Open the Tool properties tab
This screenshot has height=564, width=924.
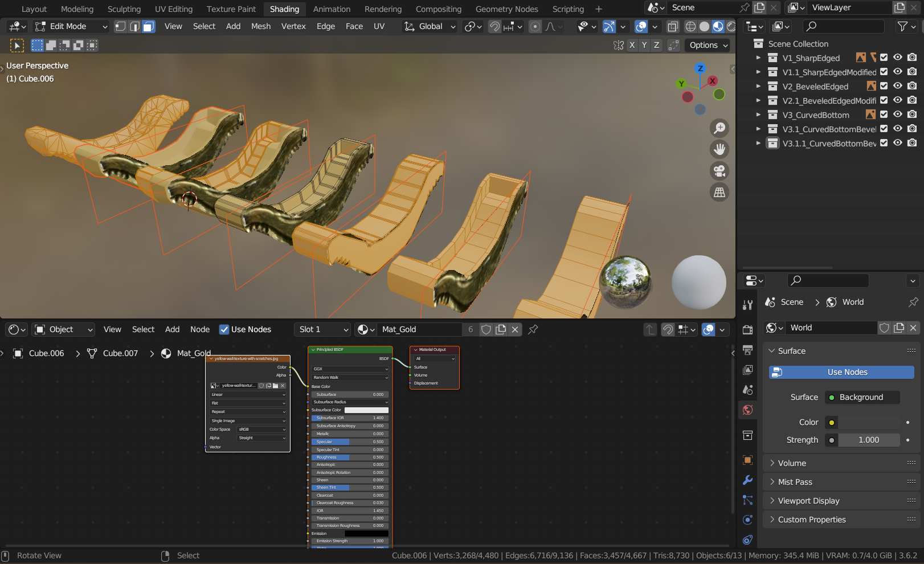click(748, 305)
